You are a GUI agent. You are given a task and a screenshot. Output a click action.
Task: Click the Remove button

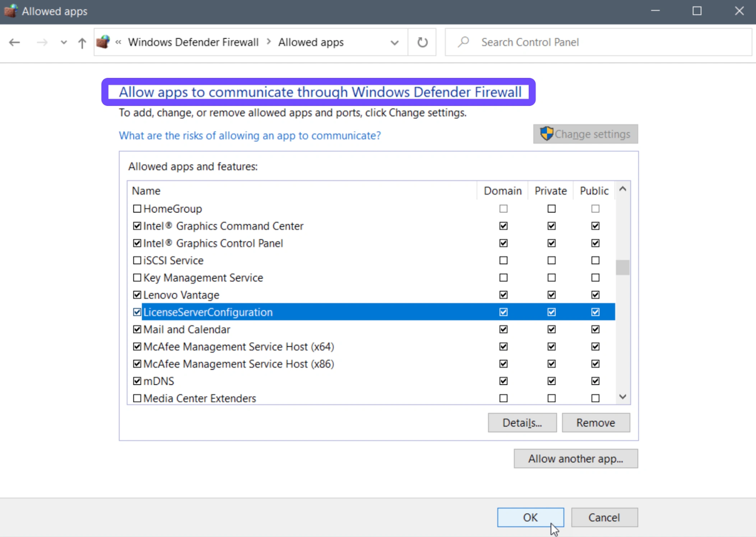point(596,423)
